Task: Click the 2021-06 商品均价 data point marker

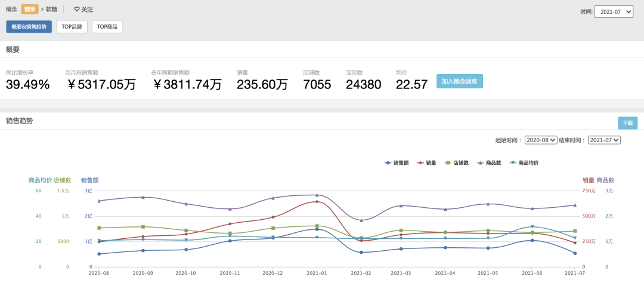Action: (532, 227)
